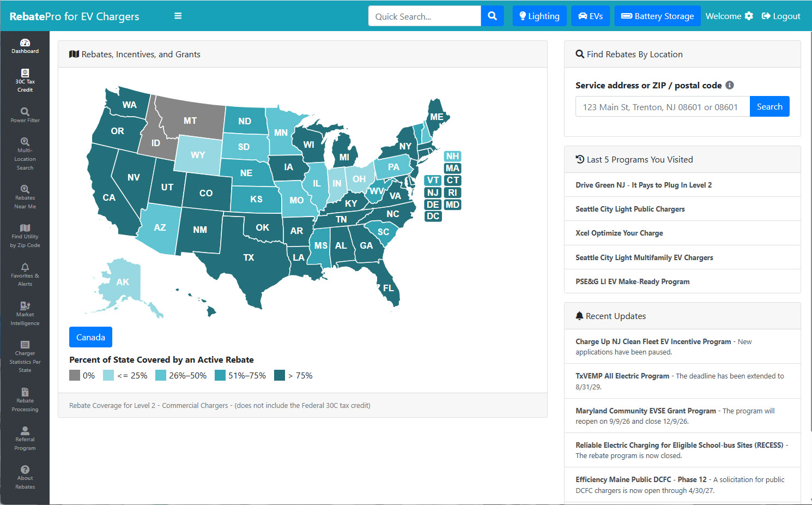Image resolution: width=812 pixels, height=505 pixels.
Task: Focus the Quick Search field
Action: (x=425, y=16)
